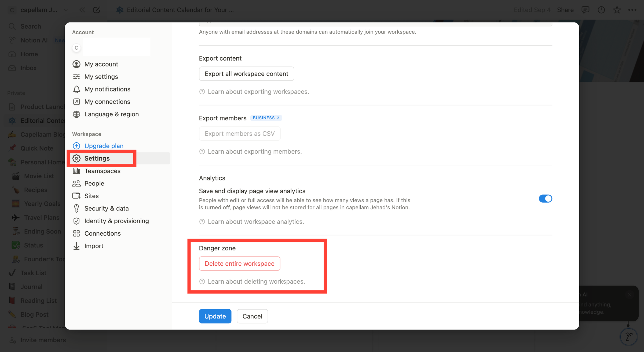This screenshot has height=352, width=644.
Task: Click the Upgrade plan link
Action: (104, 146)
